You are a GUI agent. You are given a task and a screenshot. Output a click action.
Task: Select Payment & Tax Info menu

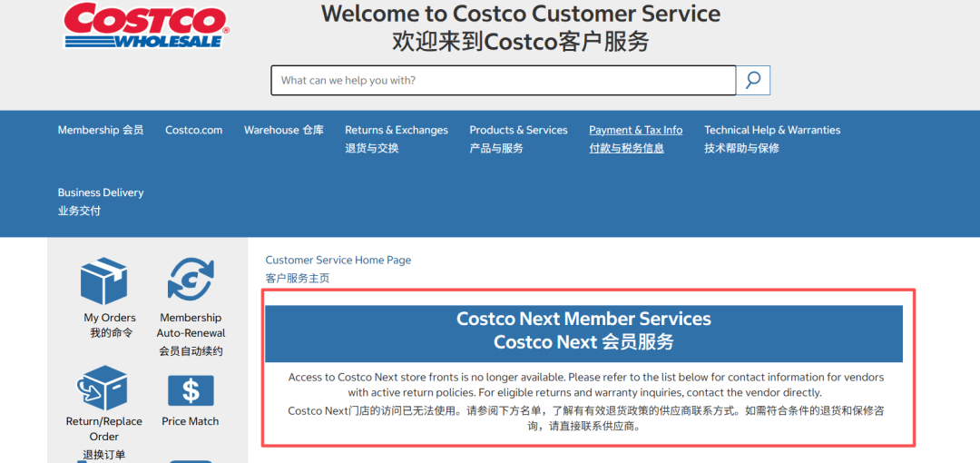click(x=635, y=139)
